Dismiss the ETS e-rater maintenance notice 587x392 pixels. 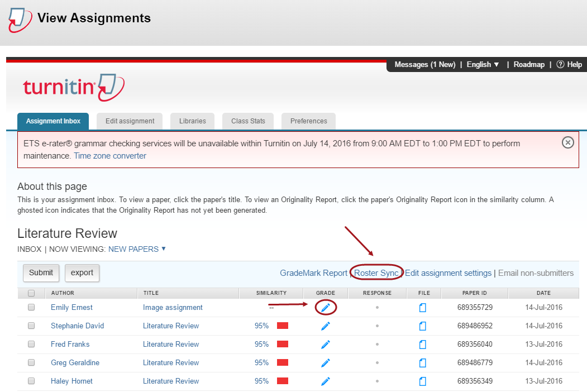(567, 142)
